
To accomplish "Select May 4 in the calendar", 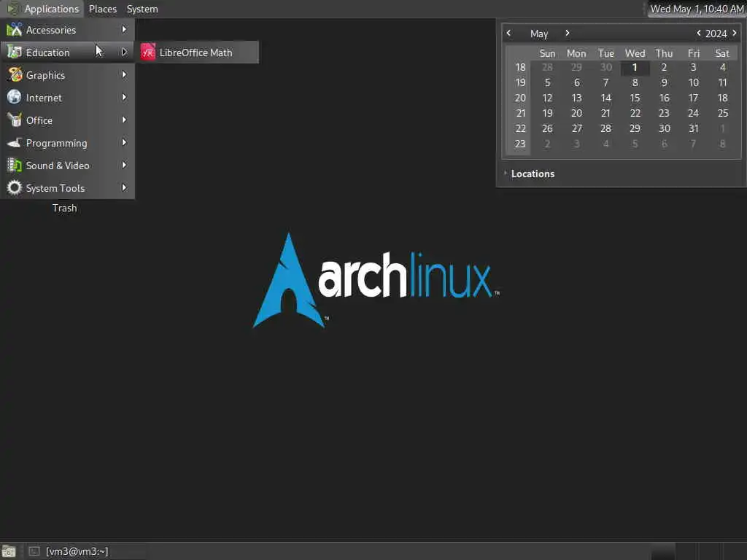I will [722, 68].
